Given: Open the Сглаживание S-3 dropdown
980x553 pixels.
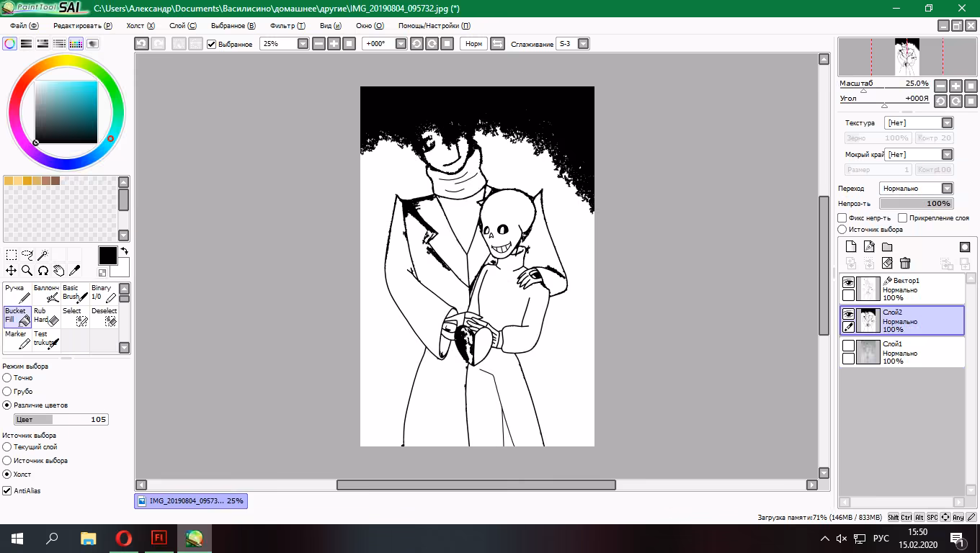Looking at the screenshot, I should pos(584,44).
